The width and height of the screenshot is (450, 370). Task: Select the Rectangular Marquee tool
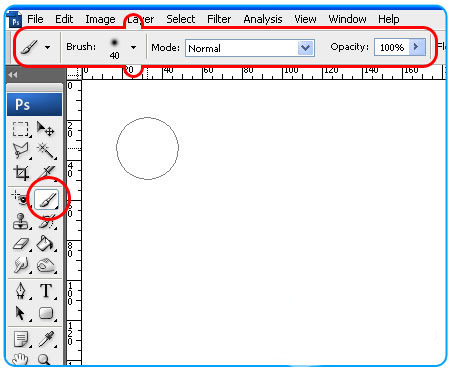coord(21,129)
